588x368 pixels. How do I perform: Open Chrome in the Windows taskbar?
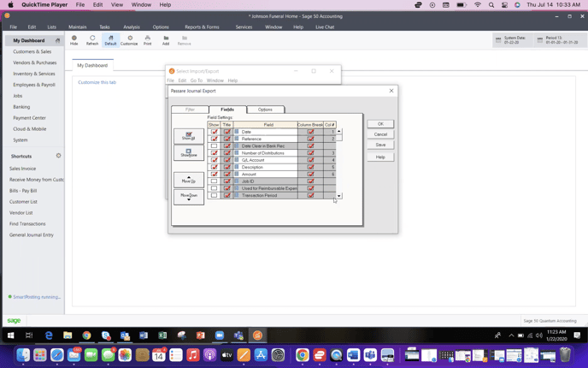pyautogui.click(x=86, y=335)
